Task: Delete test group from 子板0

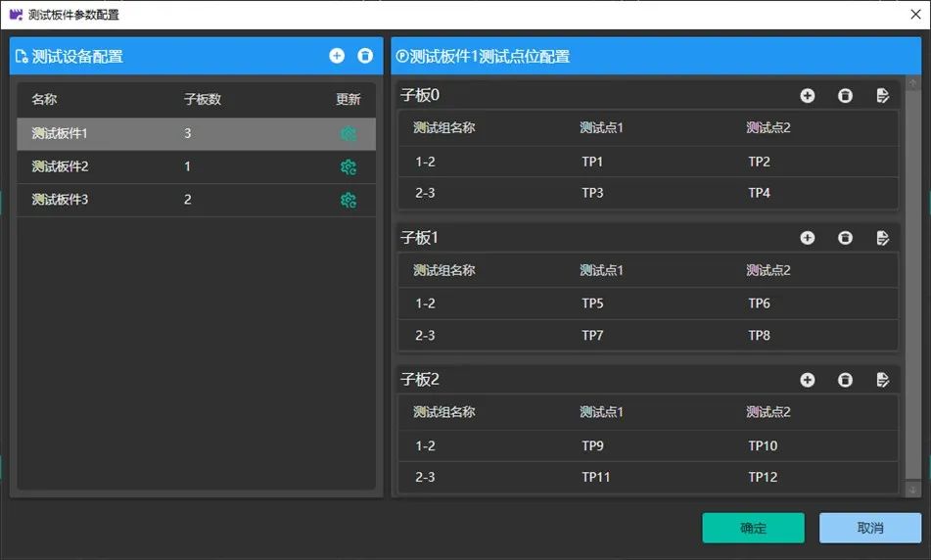Action: [845, 96]
